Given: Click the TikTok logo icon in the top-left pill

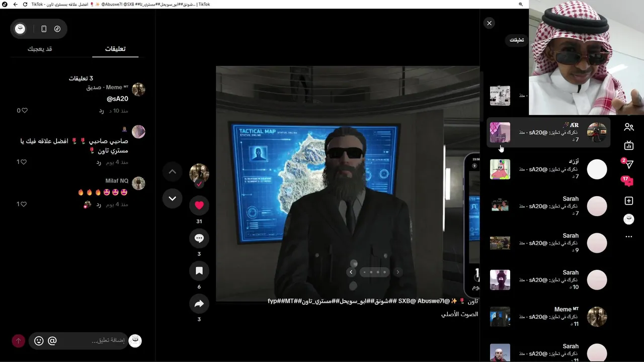Looking at the screenshot, I should click(57, 29).
